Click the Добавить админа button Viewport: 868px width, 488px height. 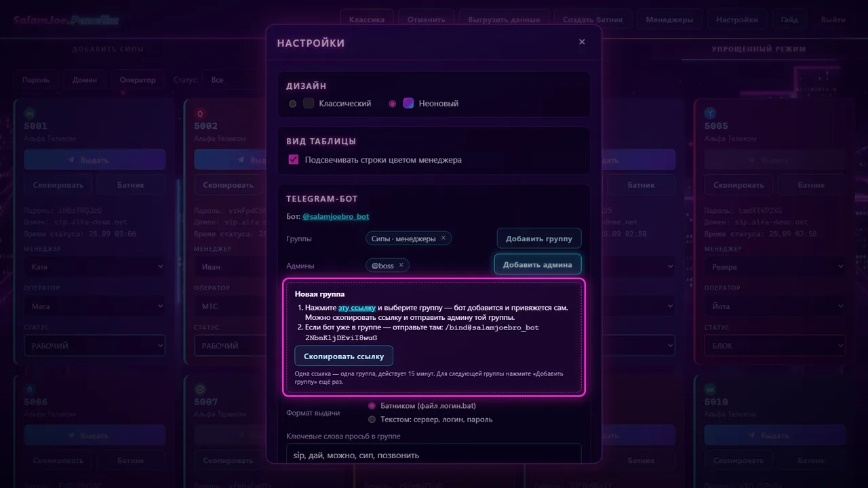[x=538, y=264]
